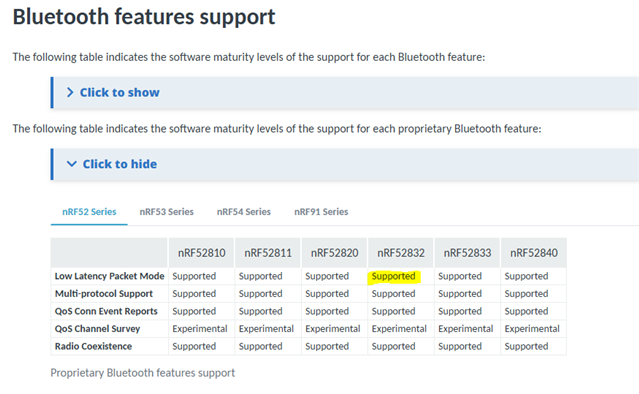639x394 pixels.
Task: Click the Proprietary Bluetooth features support caption
Action: [x=143, y=373]
